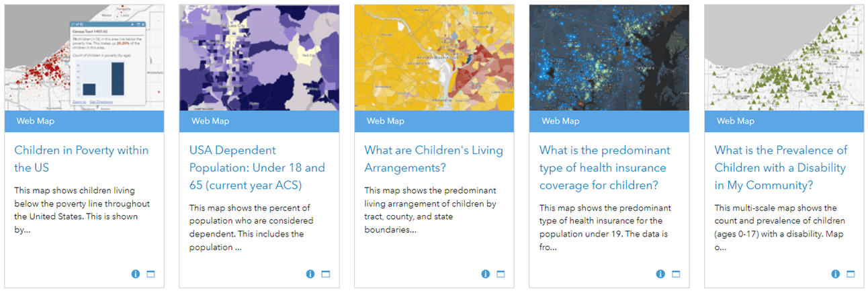This screenshot has width=868, height=293.
Task: Click the purple dependent population map thumbnail
Action: [x=259, y=58]
